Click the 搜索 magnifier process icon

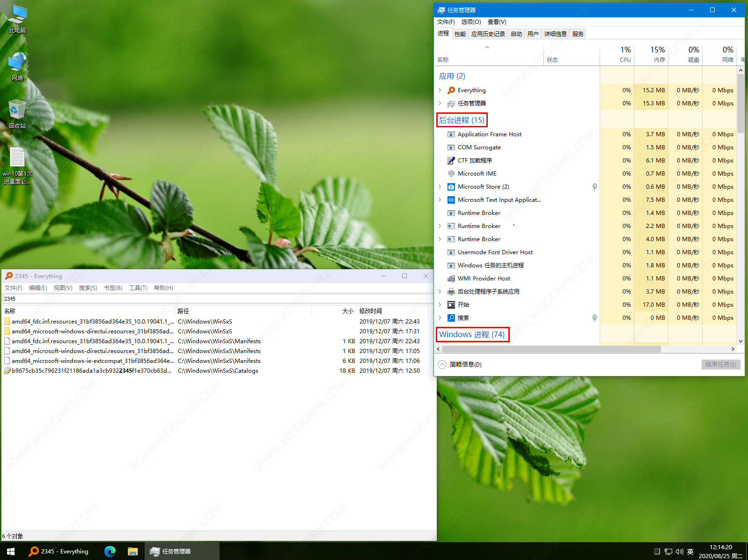451,318
